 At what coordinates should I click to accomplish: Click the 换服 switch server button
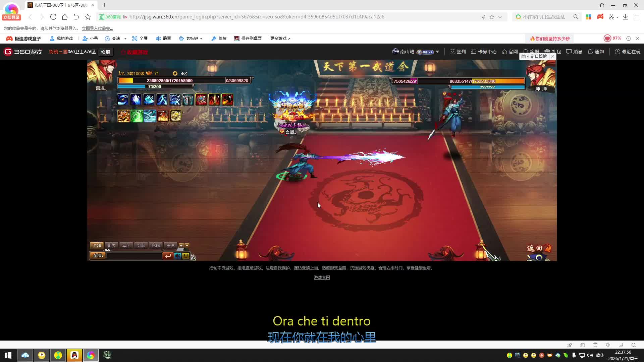pyautogui.click(x=105, y=52)
